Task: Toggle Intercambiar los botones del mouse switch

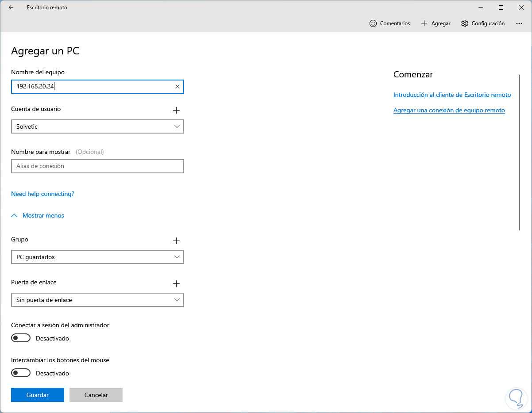Action: pos(21,373)
